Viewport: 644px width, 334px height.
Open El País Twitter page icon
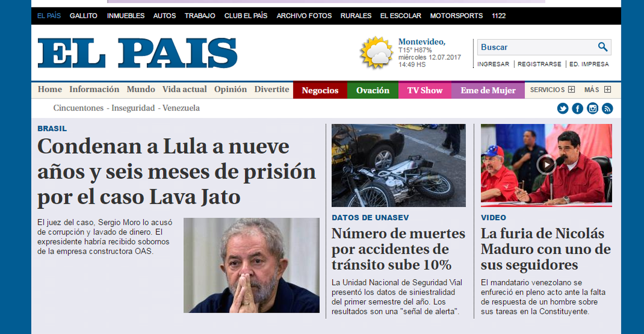(x=563, y=108)
